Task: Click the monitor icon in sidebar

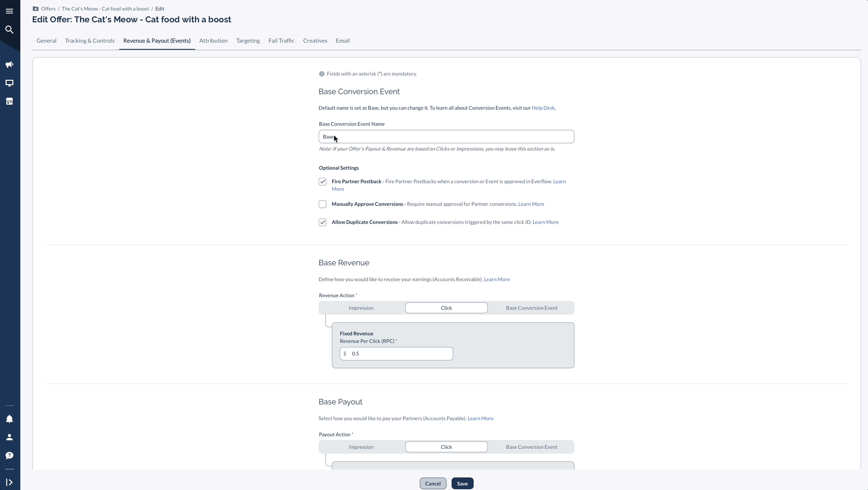Action: [x=10, y=83]
